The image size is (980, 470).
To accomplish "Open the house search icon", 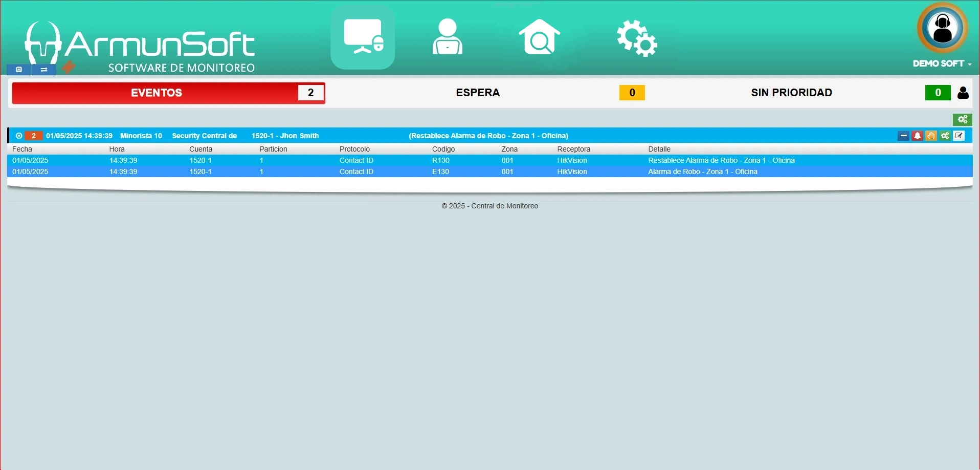I will pos(539,37).
